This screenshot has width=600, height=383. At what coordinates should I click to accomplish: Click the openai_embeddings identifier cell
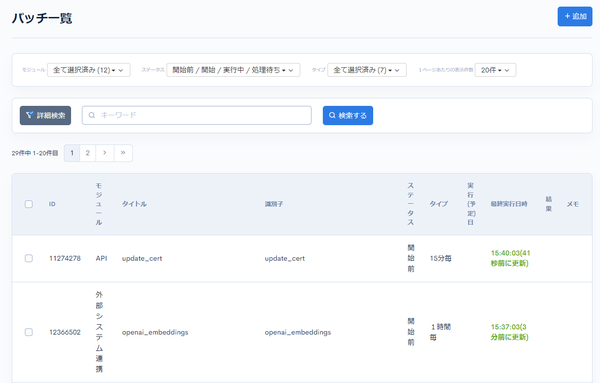[298, 332]
